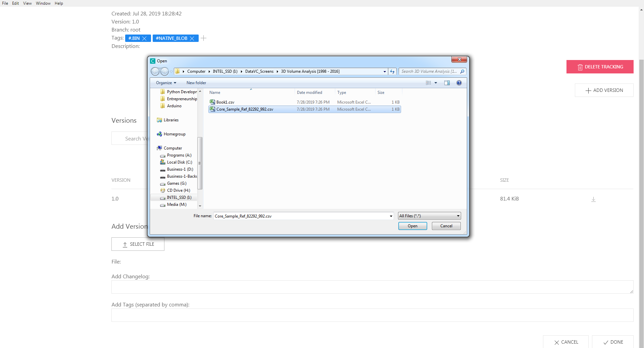This screenshot has height=348, width=644.
Task: Open the Entrepreneurship folder in sidebar
Action: point(179,99)
